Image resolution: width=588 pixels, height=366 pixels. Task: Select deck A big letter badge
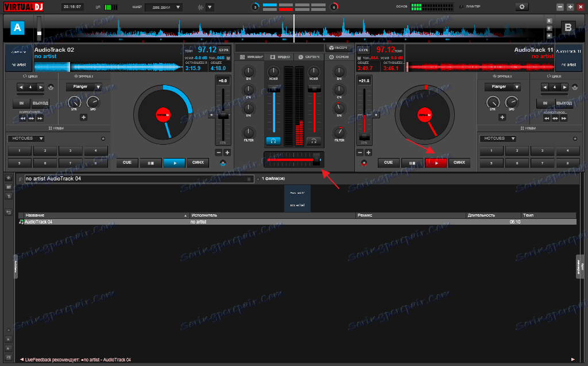point(17,28)
